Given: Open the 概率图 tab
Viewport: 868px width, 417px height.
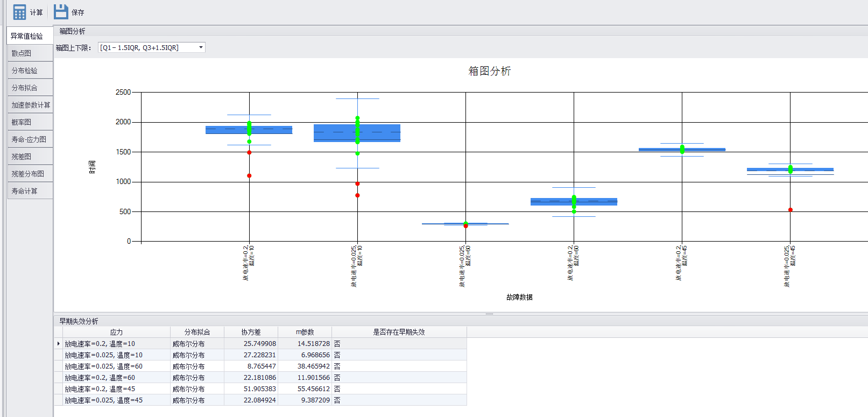Looking at the screenshot, I should [30, 122].
